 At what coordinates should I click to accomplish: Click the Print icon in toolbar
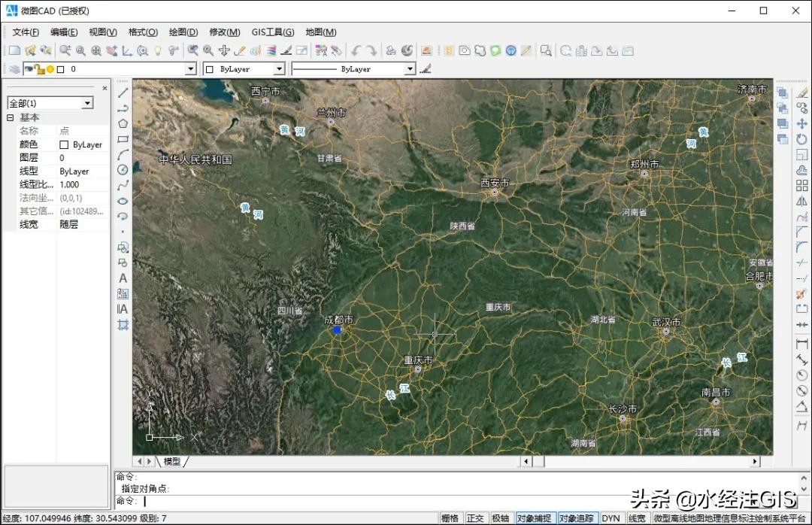[391, 51]
